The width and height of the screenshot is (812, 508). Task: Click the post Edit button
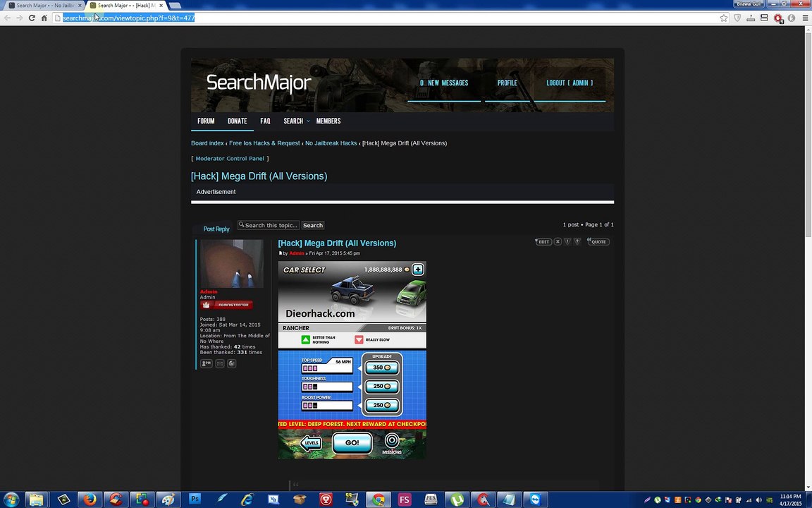pyautogui.click(x=543, y=241)
